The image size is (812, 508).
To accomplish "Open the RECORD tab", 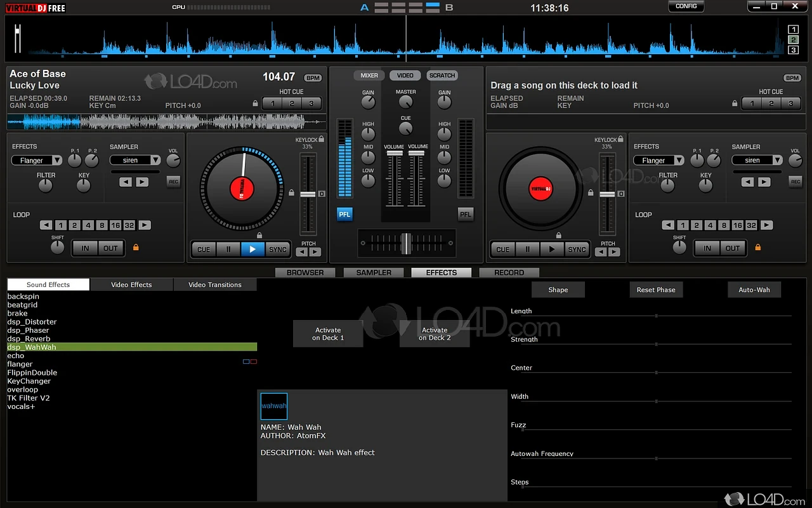I will 509,272.
